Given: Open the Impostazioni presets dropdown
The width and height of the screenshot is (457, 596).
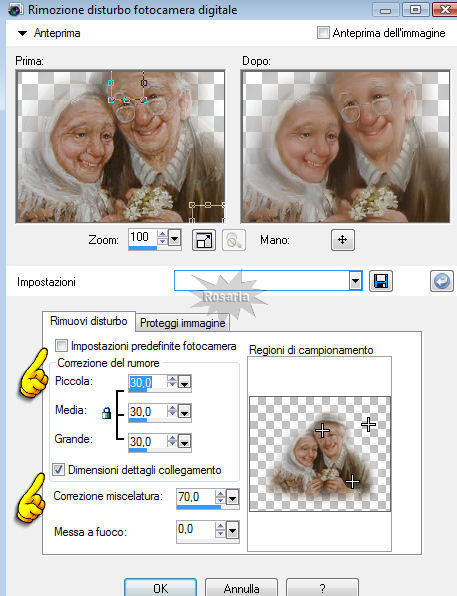Looking at the screenshot, I should [355, 281].
